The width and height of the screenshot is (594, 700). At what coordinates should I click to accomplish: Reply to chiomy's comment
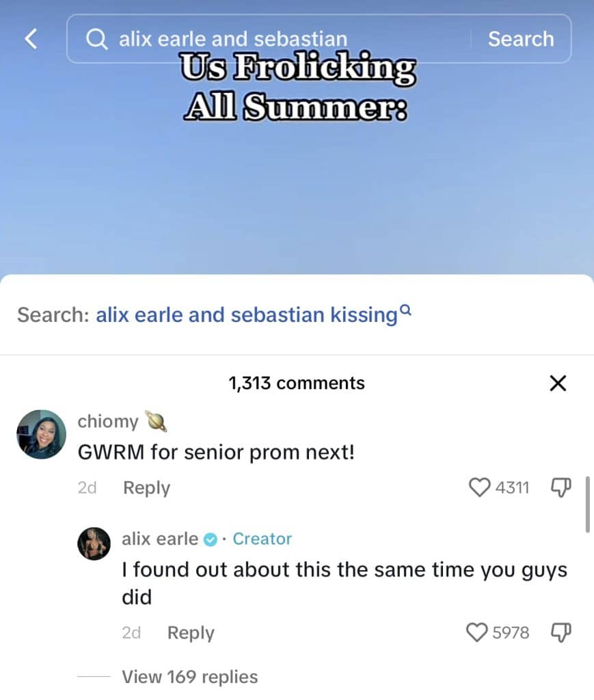coord(147,487)
